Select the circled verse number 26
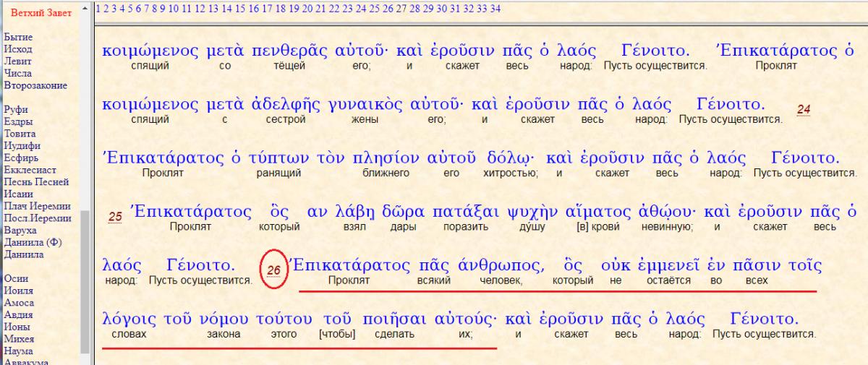This screenshot has height=365, width=868. [x=273, y=270]
